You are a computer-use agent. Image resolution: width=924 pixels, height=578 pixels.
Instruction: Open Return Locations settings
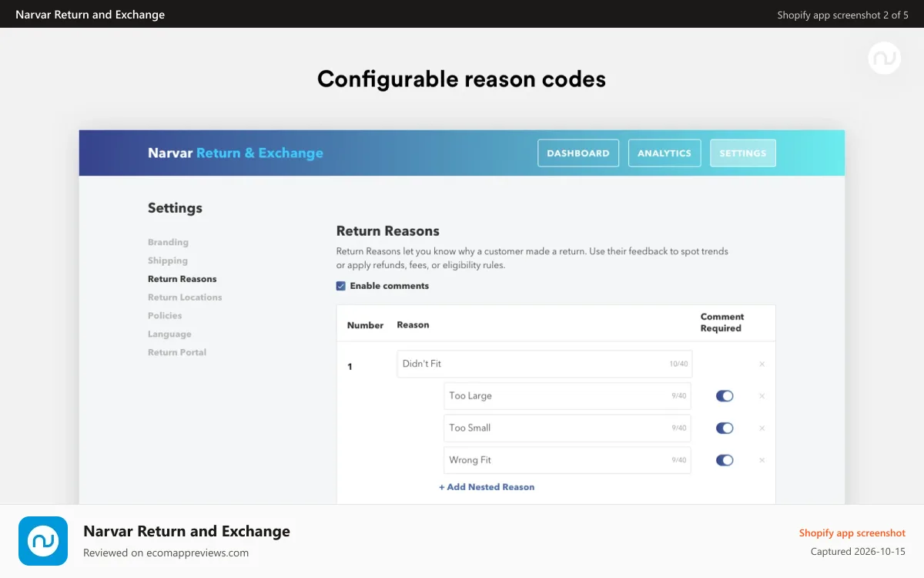point(185,297)
